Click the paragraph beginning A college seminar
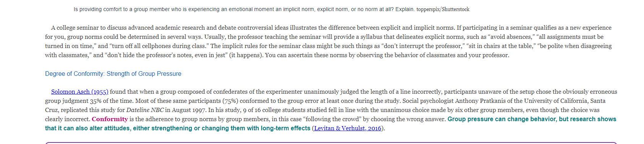Screen dimensions: 644x144 [x=329, y=42]
